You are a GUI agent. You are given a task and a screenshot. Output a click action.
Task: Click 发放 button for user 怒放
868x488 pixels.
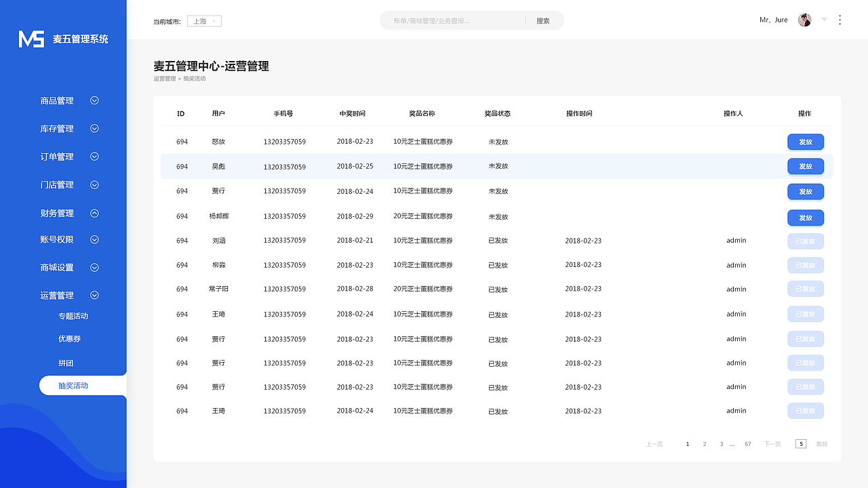[806, 142]
